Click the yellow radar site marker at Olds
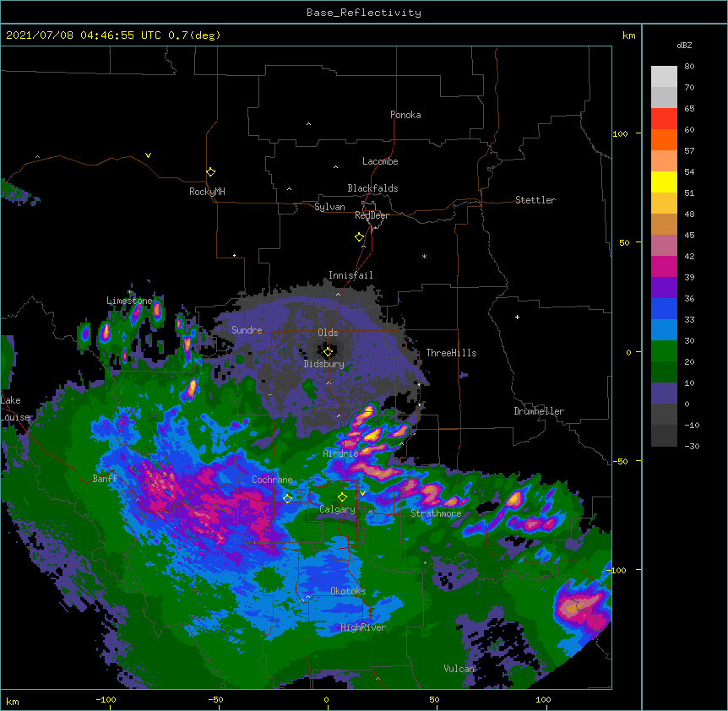 328,352
